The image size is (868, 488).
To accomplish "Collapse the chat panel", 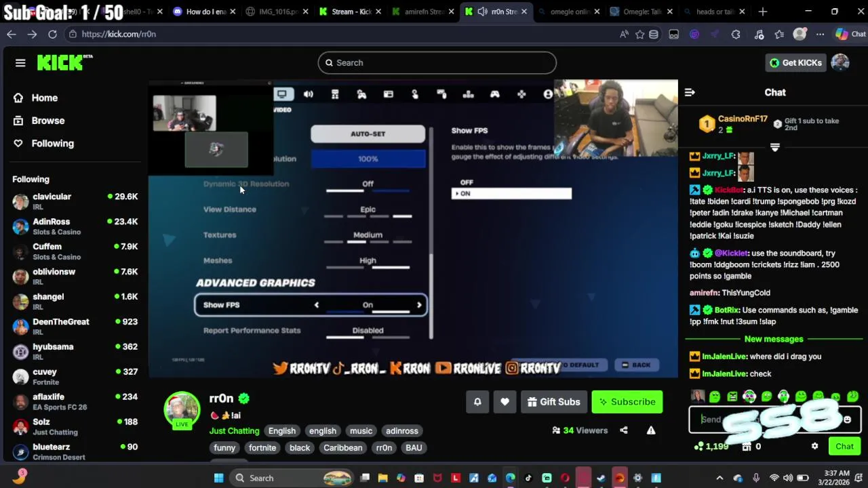I will pos(690,92).
